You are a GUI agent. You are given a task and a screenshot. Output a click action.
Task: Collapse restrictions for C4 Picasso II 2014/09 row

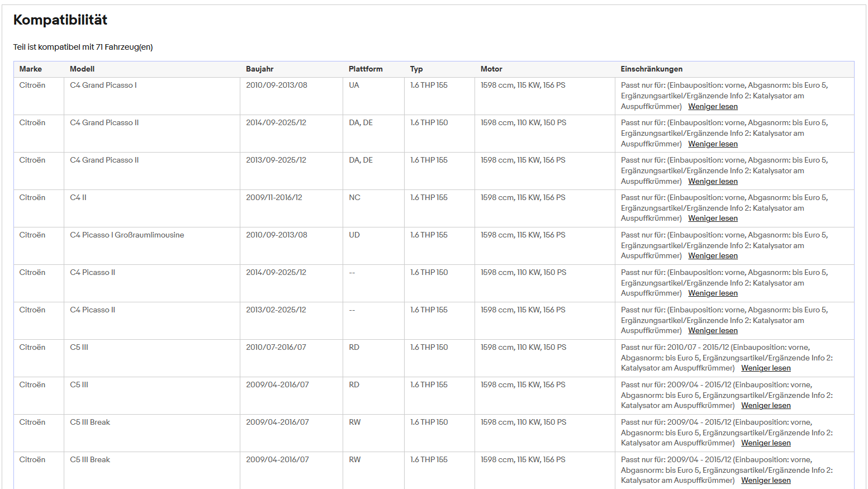pos(713,293)
